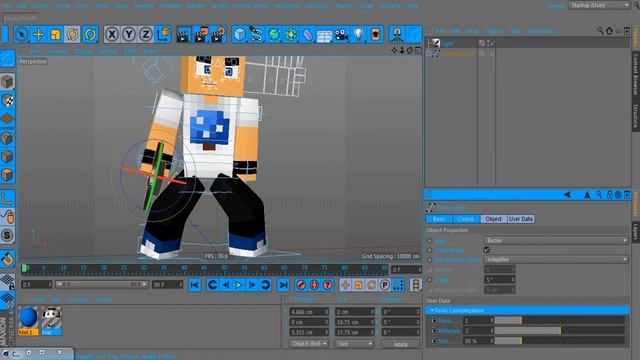This screenshot has height=360, width=640.
Task: Open the Bezier type dropdown
Action: coord(556,240)
